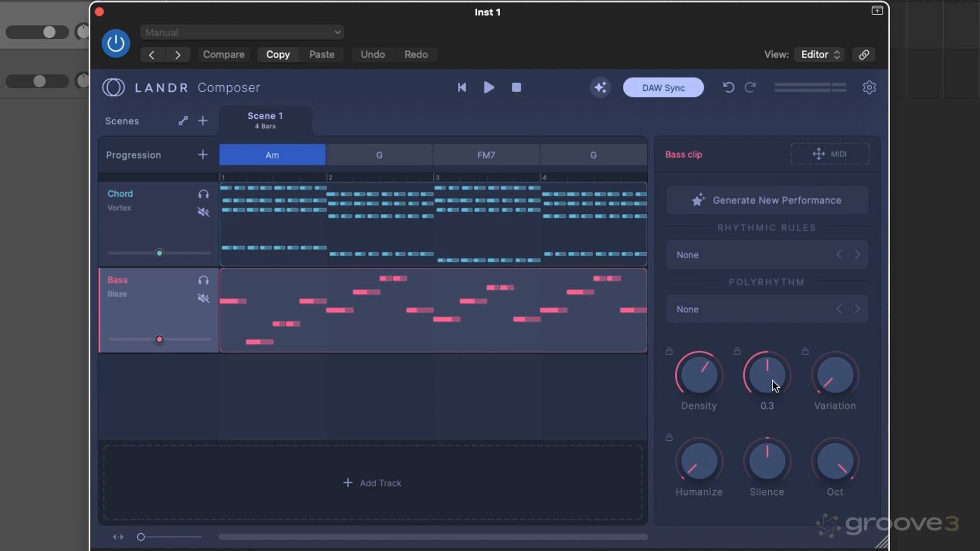This screenshot has width=980, height=551.
Task: Click the Compare button
Action: pyautogui.click(x=224, y=55)
